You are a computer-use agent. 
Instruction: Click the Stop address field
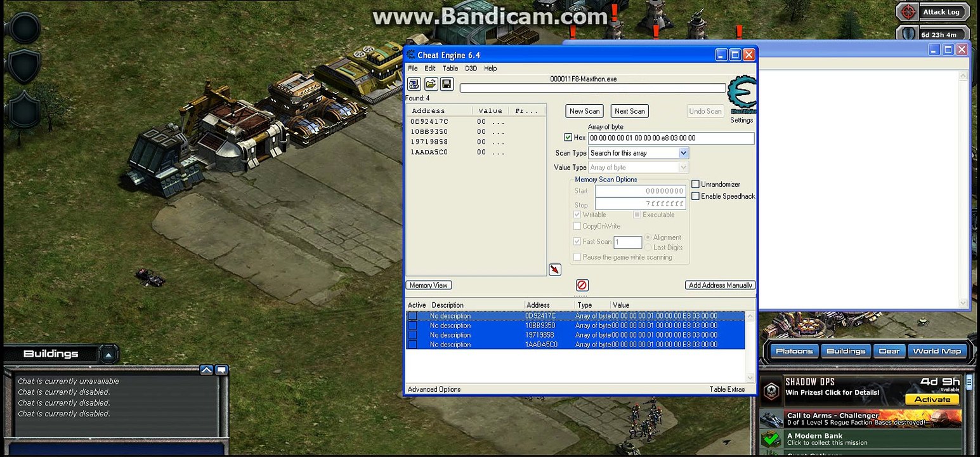tap(640, 204)
